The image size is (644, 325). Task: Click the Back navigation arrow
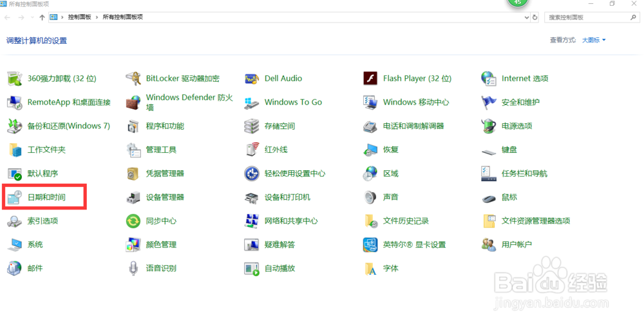7,17
